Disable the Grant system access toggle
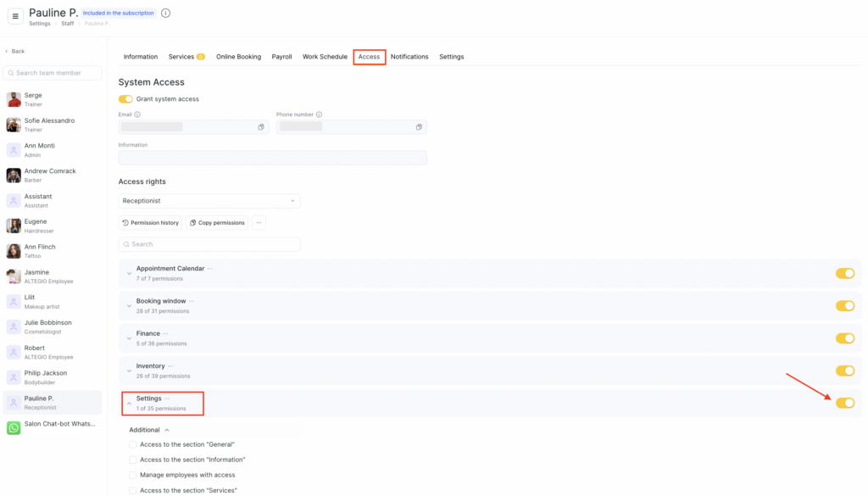This screenshot has height=496, width=868. click(x=125, y=99)
